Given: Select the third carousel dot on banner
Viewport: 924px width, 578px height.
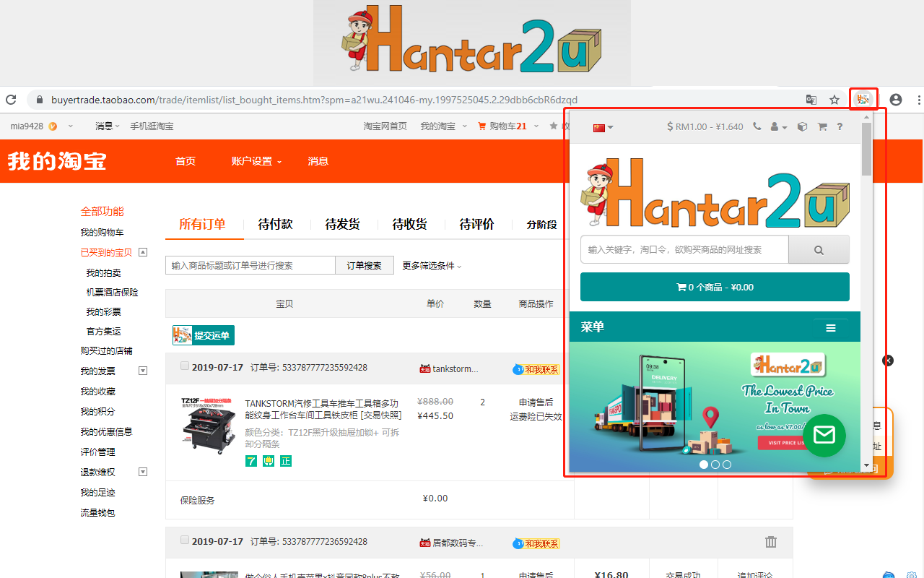Looking at the screenshot, I should (727, 465).
